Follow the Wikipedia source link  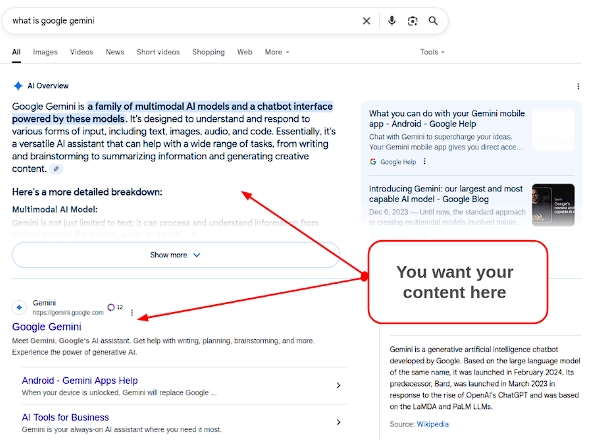[433, 424]
